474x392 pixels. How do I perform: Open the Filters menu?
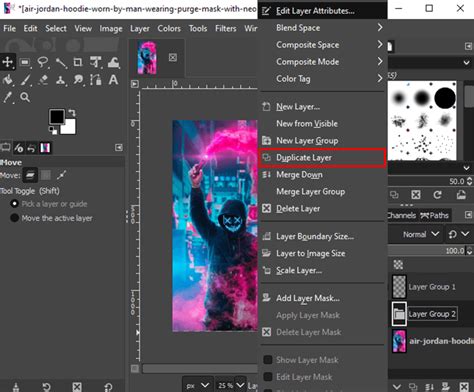226,29
